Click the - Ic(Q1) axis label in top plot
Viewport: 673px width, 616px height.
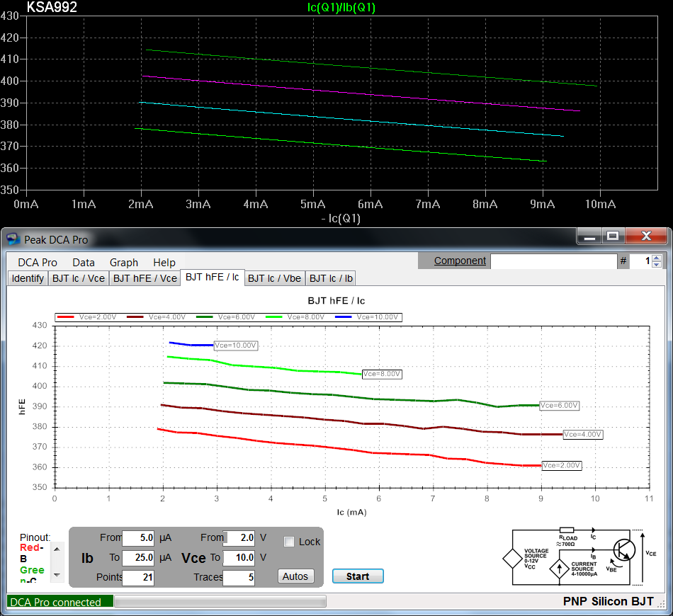[341, 218]
